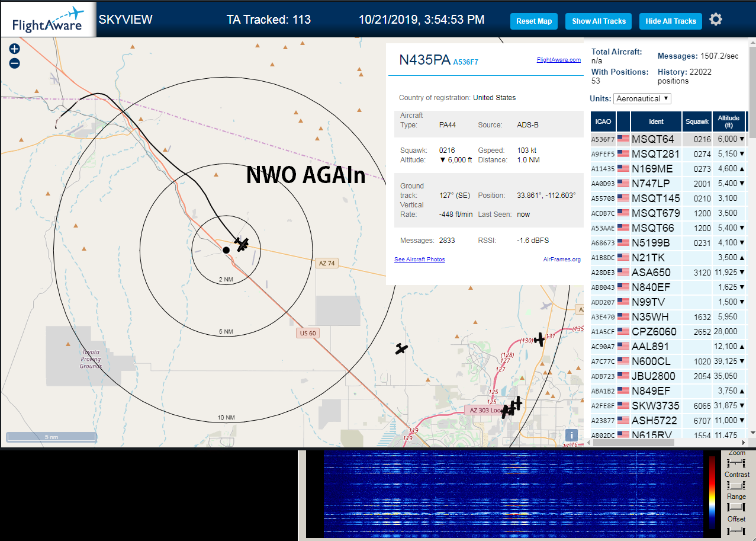Open settings via the gear icon

(x=716, y=20)
